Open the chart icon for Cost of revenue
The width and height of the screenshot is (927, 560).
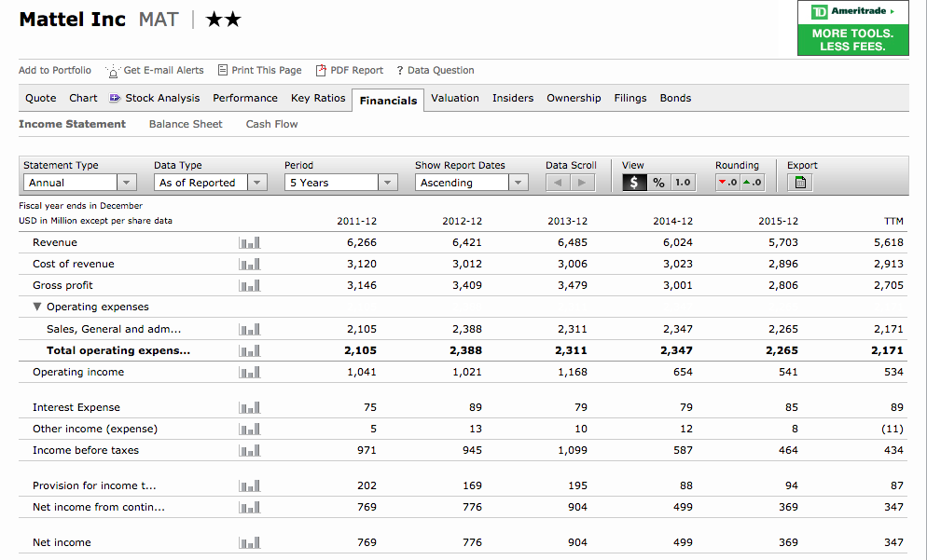(x=250, y=264)
